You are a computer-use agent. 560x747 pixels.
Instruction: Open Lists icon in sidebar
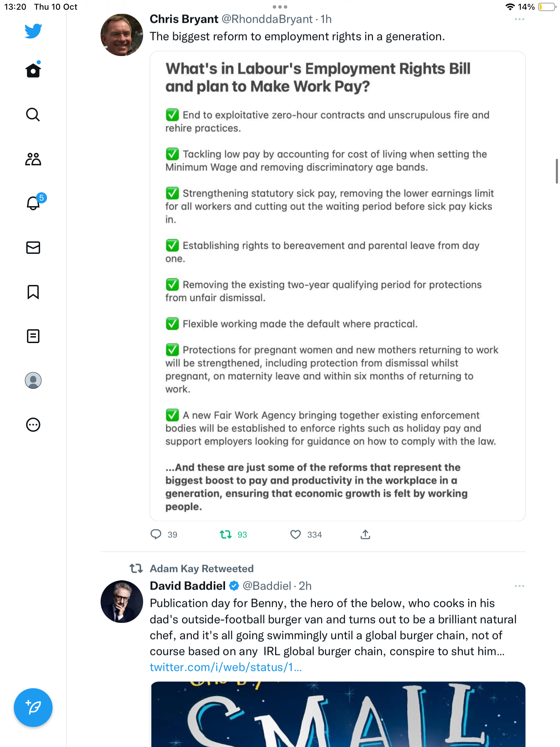33,336
